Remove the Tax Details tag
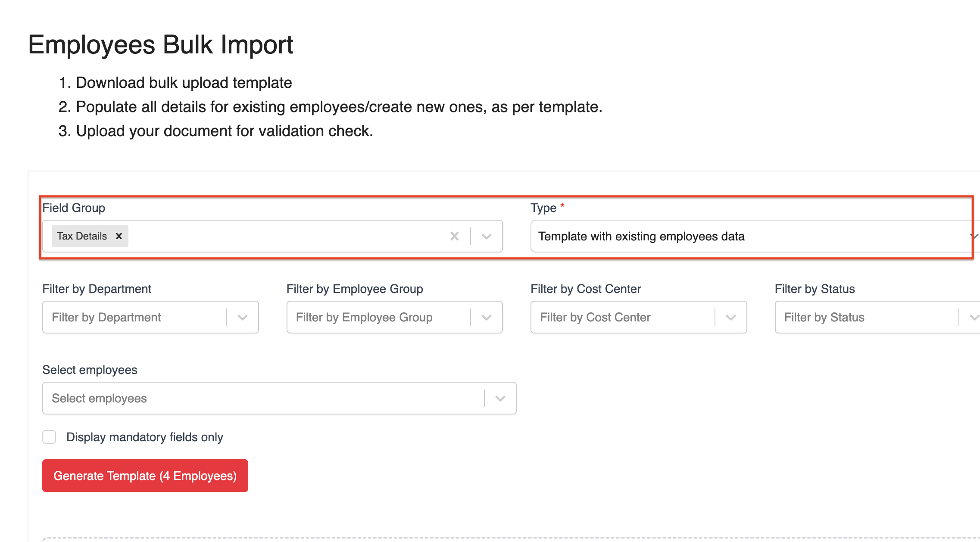The image size is (980, 542). (119, 236)
